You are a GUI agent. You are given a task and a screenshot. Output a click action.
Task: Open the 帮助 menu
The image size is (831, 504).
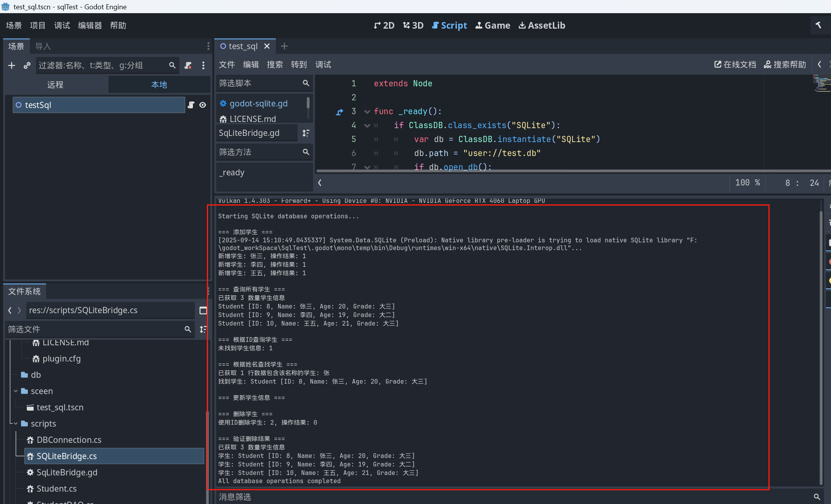(x=118, y=26)
